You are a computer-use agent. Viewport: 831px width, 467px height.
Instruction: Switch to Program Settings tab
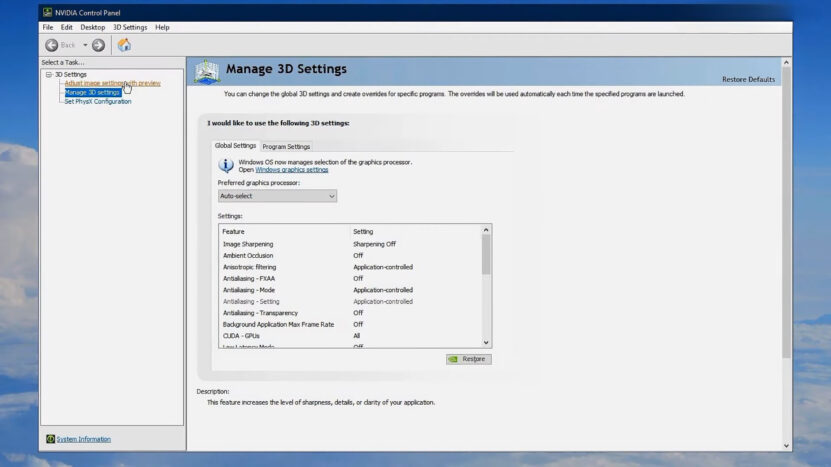click(x=286, y=146)
